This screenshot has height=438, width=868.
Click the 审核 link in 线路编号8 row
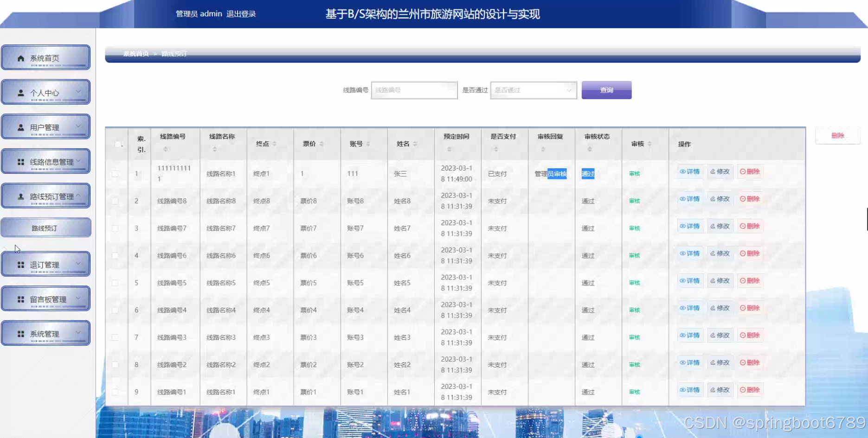pyautogui.click(x=635, y=201)
